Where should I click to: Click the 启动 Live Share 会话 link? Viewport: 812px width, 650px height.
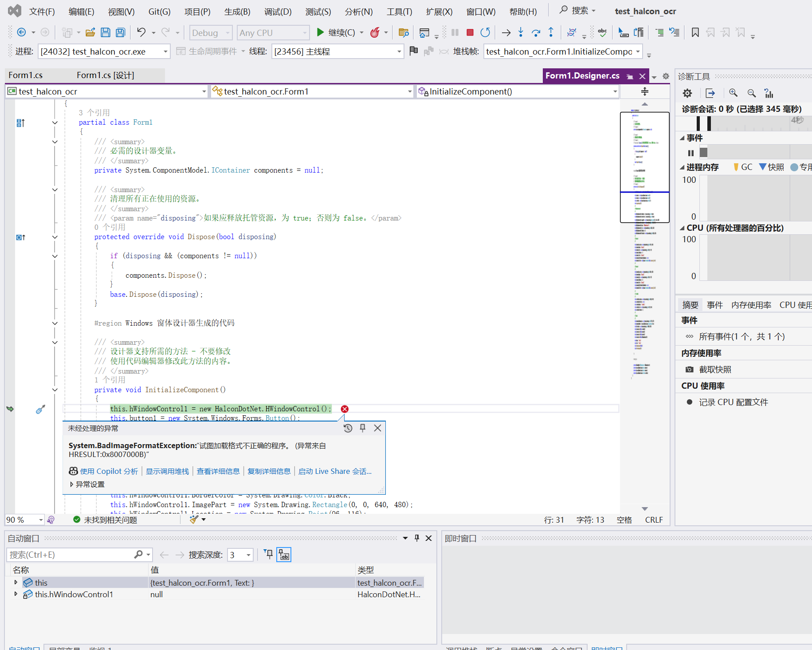(335, 471)
